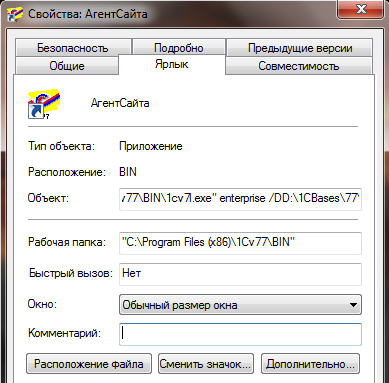Viewport: 389px width, 383px height.
Task: Click the Рабочая папка label
Action: pyautogui.click(x=67, y=242)
